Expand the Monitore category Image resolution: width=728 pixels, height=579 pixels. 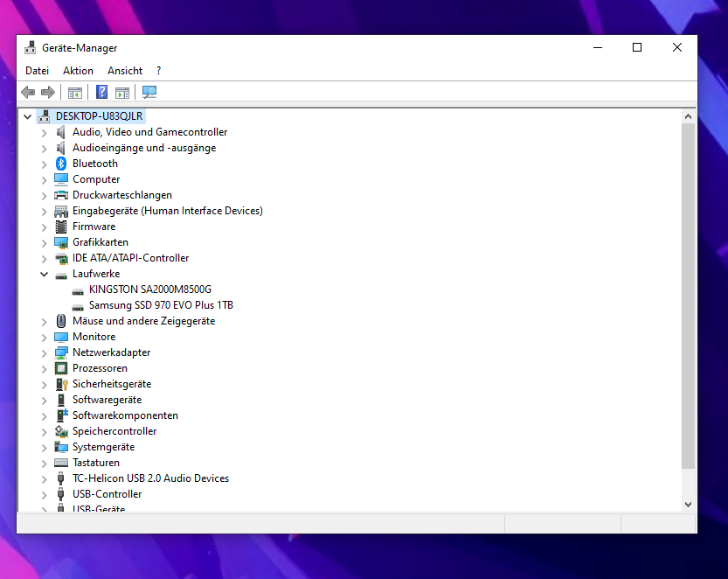(44, 338)
